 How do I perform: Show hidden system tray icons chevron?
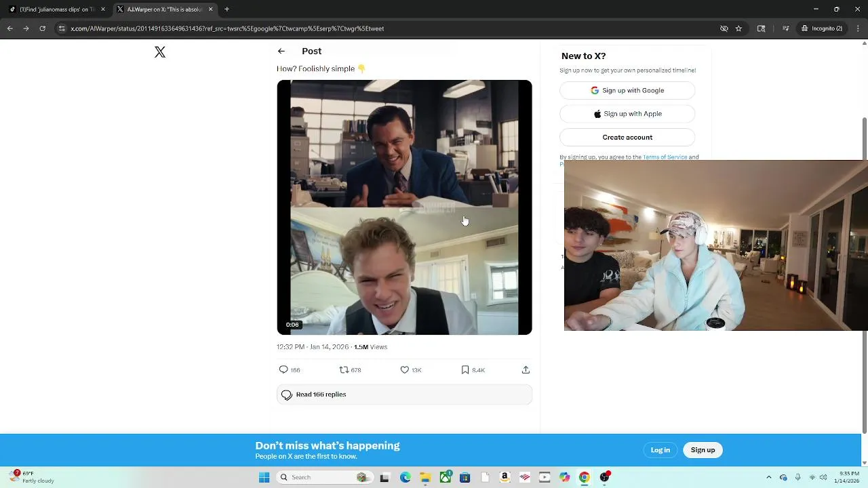pos(769,477)
